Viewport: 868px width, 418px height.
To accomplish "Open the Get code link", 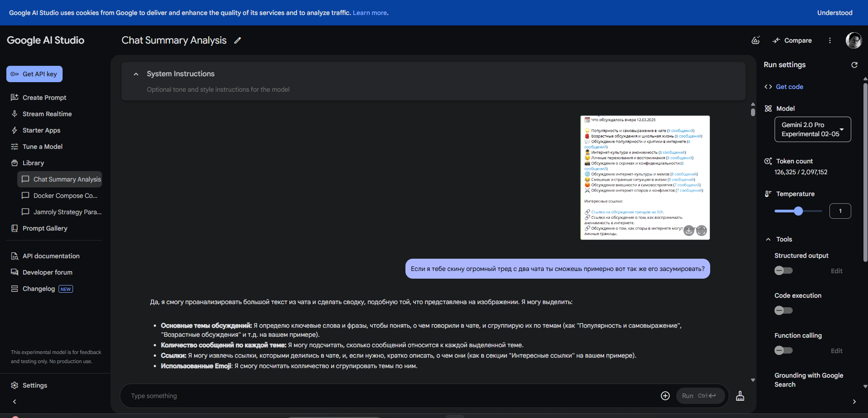I will [790, 87].
